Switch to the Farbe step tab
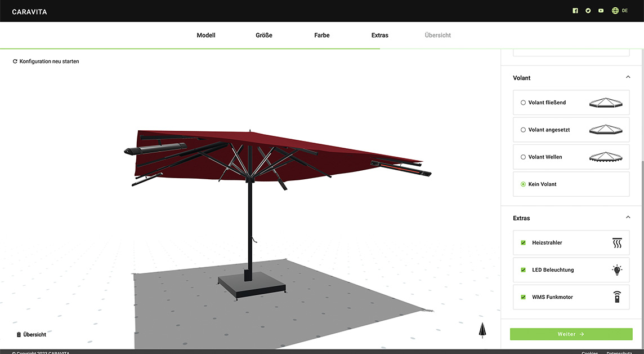Viewport: 644px width, 354px height. [x=322, y=36]
